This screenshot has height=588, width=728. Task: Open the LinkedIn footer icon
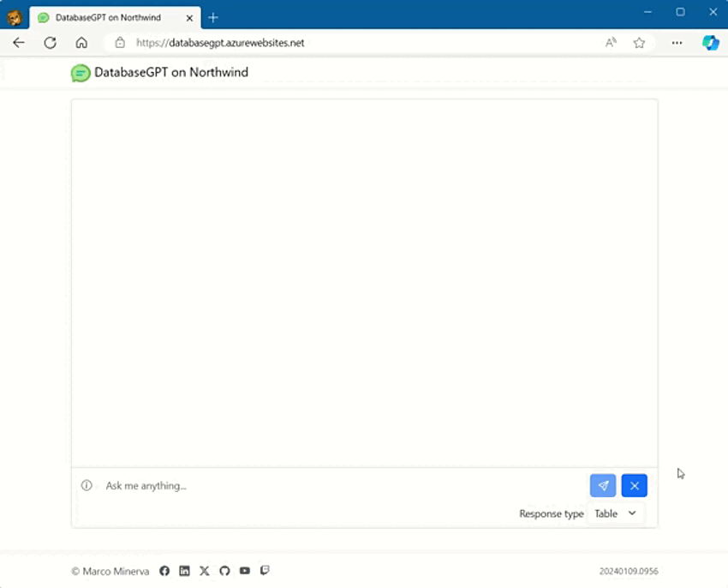point(184,570)
